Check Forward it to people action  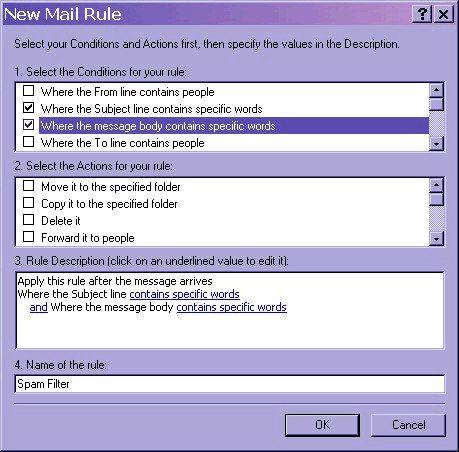[x=29, y=237]
